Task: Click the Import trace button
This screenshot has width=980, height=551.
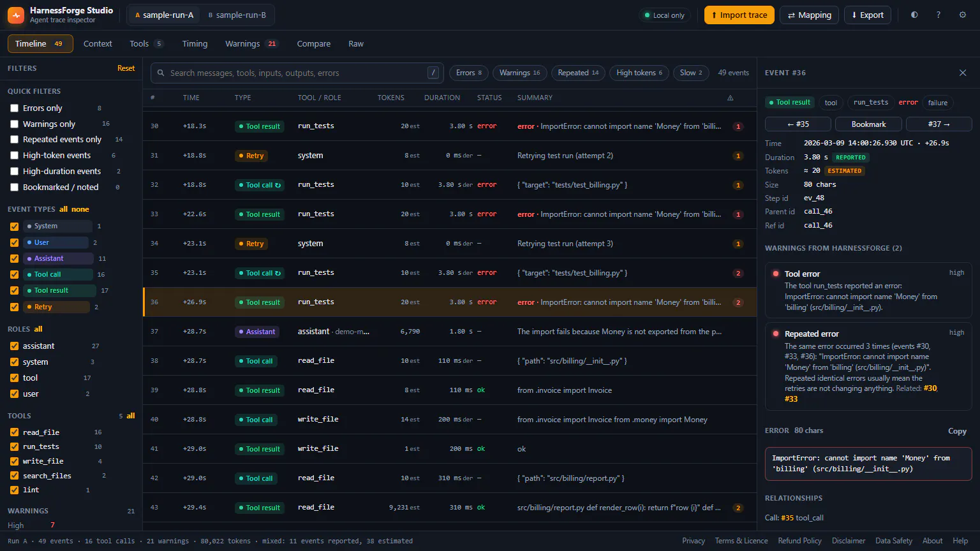Action: point(739,15)
